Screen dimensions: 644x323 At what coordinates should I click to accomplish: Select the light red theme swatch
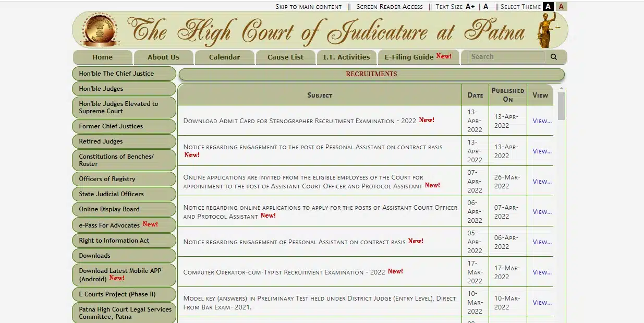pos(562,6)
